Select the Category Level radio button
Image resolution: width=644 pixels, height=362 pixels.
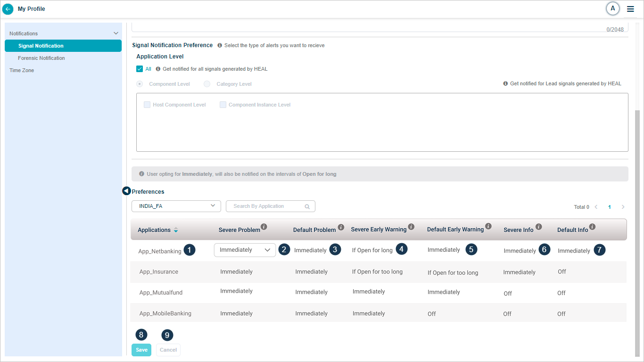[207, 84]
